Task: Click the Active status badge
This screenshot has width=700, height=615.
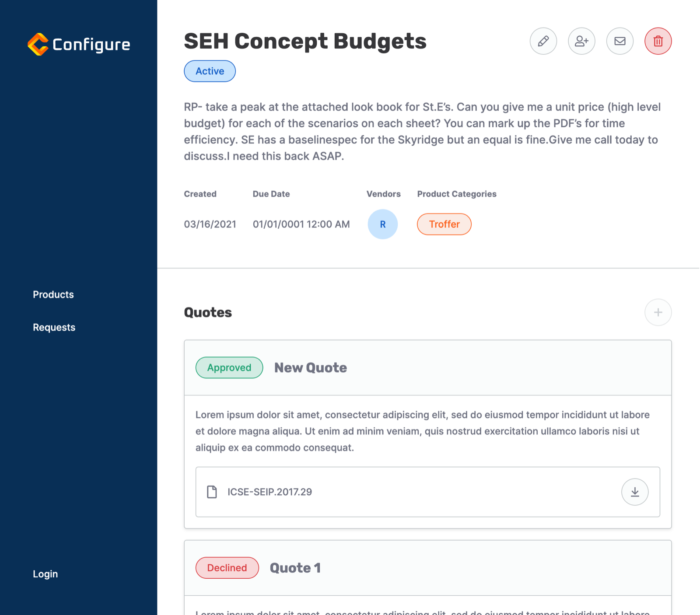Action: 210,71
